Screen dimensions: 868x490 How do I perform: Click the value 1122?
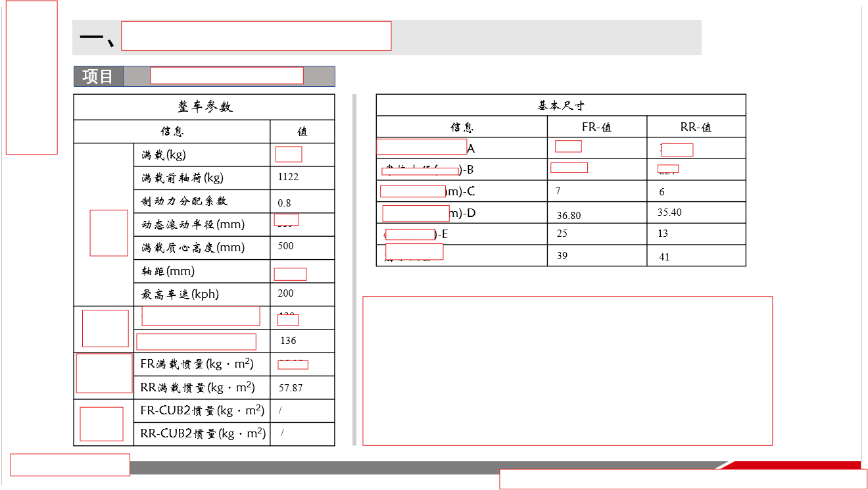(288, 177)
